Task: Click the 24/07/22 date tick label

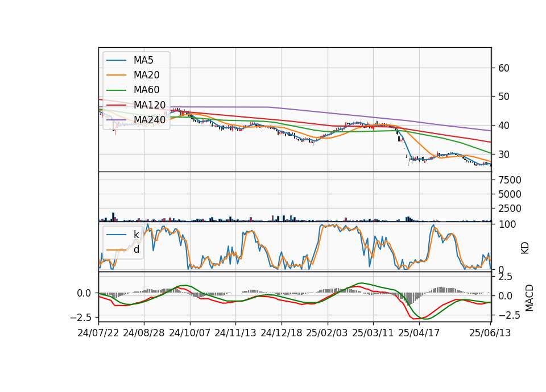Action: (x=98, y=333)
